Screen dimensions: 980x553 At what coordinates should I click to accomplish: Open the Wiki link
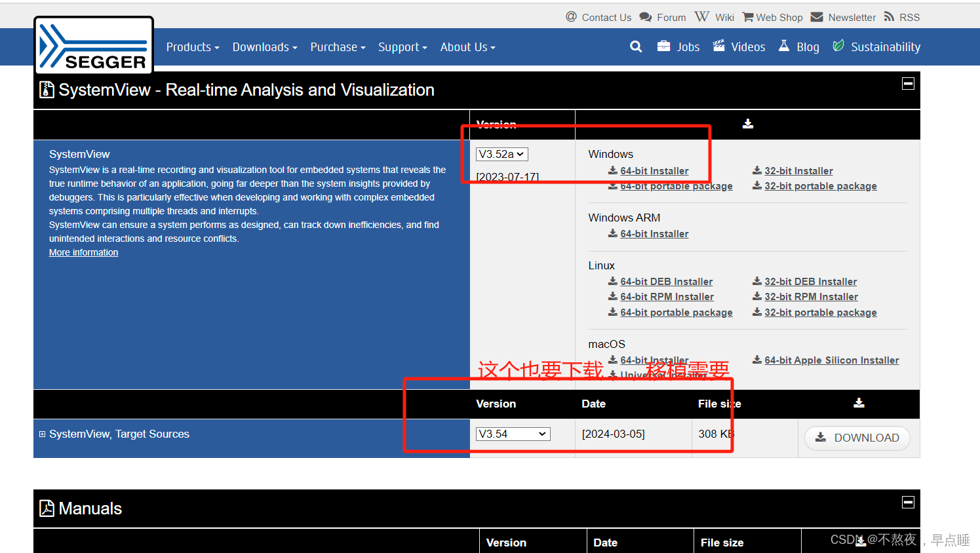715,17
